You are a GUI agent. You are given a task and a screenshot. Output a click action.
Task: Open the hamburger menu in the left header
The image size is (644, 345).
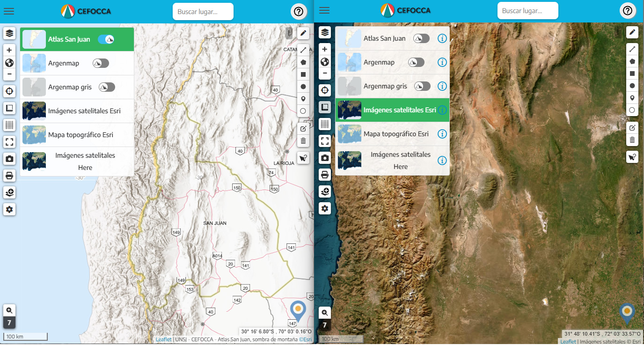tap(9, 11)
